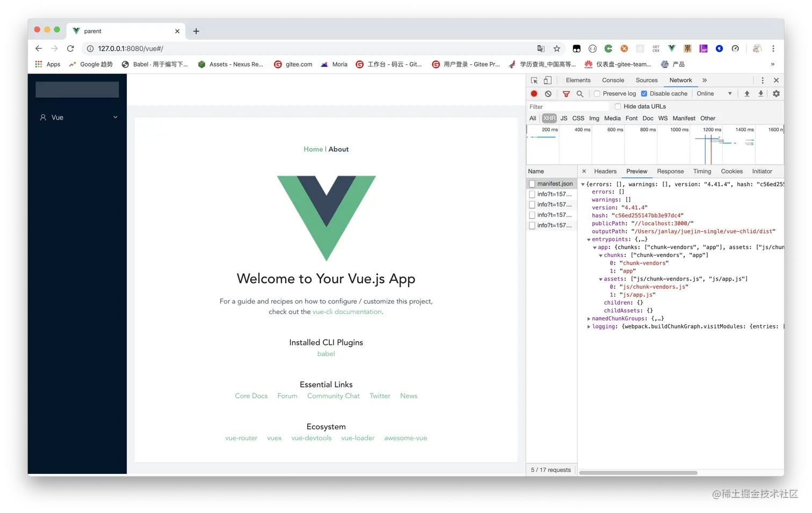This screenshot has width=812, height=513.
Task: Click the browser back arrow
Action: [x=39, y=48]
